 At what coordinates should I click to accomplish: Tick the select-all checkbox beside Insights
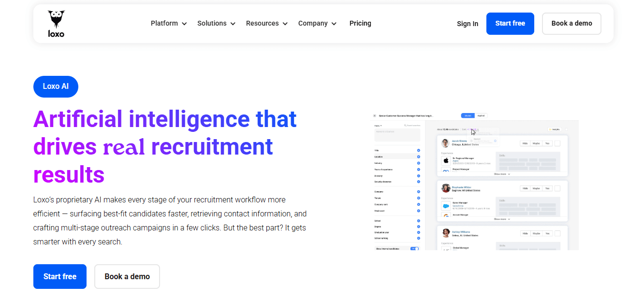tap(566, 129)
